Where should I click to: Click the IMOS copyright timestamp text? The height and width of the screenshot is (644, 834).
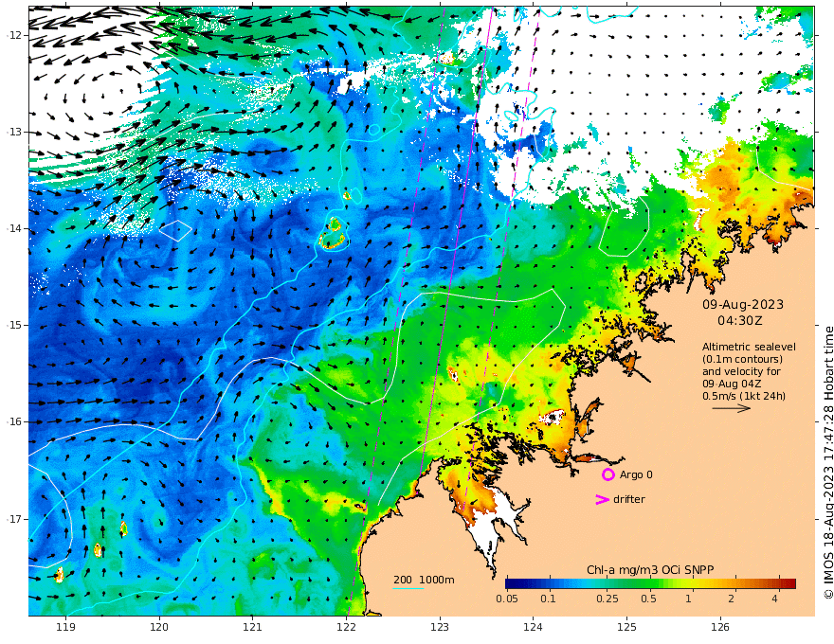pyautogui.click(x=828, y=462)
